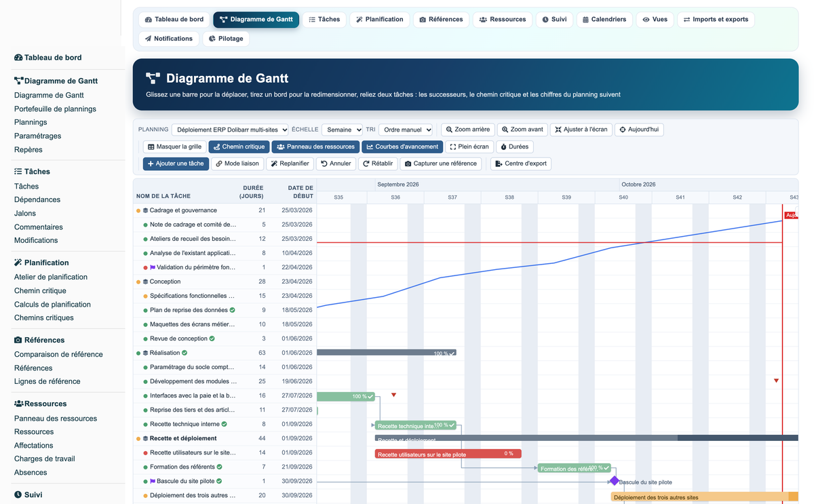Click green check on Formation des référents row

(x=219, y=467)
